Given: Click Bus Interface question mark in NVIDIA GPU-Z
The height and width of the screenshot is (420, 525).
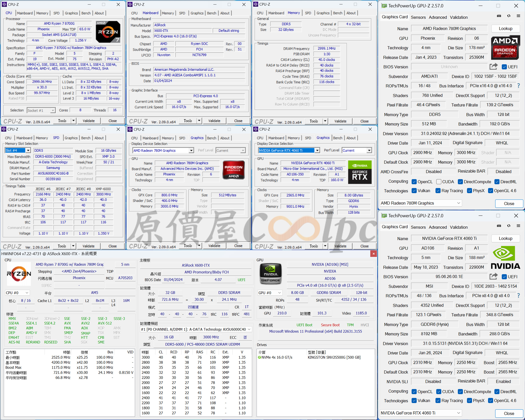Looking at the screenshot, I should click(x=518, y=296).
